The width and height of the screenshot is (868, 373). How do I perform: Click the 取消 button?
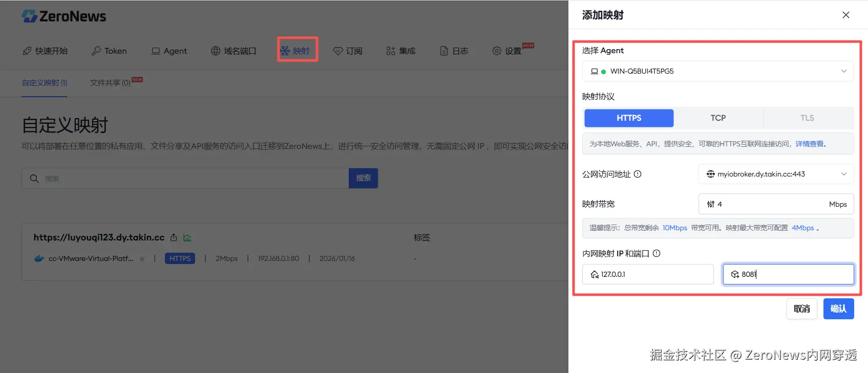pos(802,309)
